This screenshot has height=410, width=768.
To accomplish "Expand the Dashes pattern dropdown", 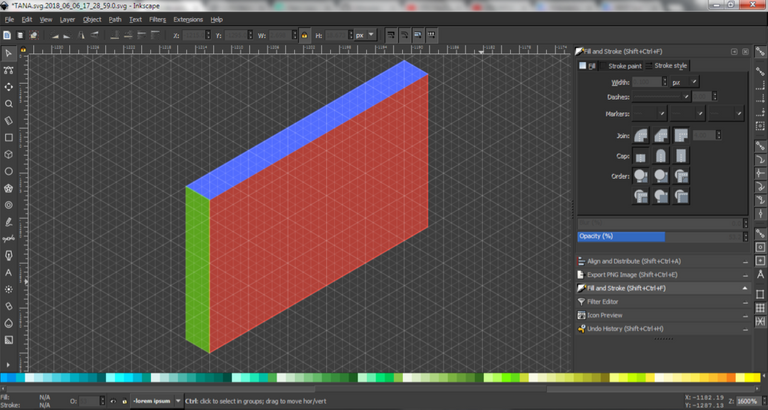I will pyautogui.click(x=661, y=97).
